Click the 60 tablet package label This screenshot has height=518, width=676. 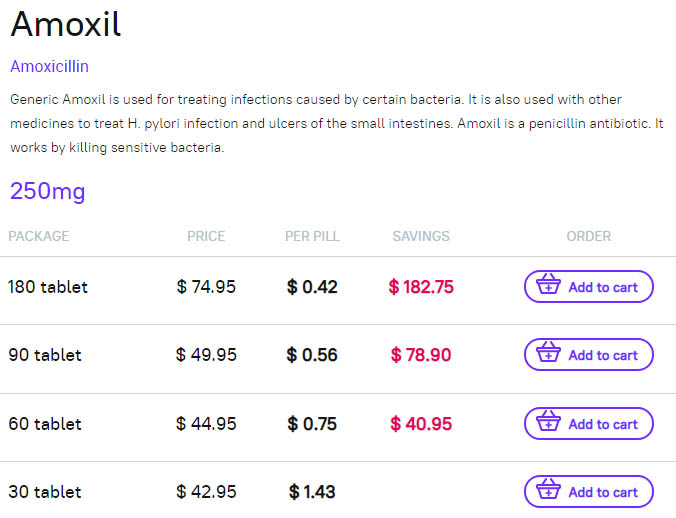[x=45, y=424]
